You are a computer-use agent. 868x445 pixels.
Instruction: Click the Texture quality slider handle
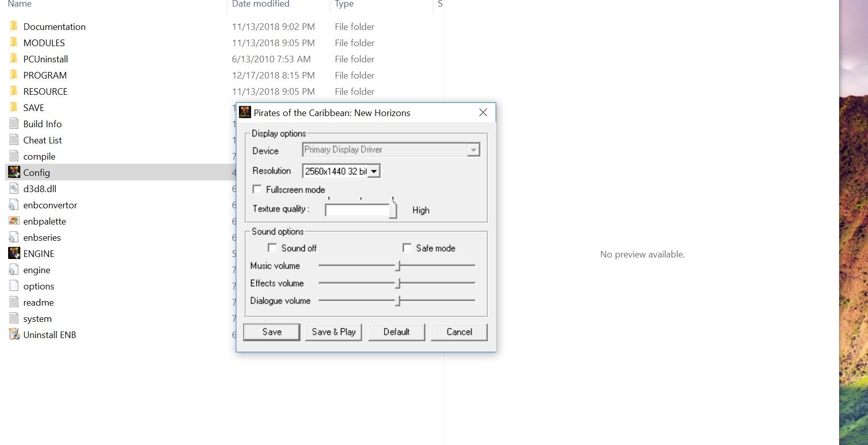tap(393, 209)
